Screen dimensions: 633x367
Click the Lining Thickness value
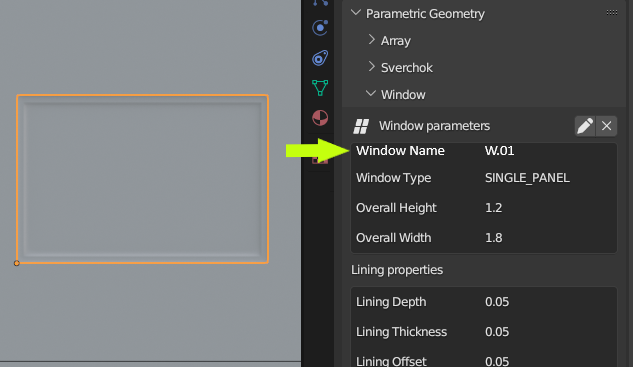pos(497,331)
